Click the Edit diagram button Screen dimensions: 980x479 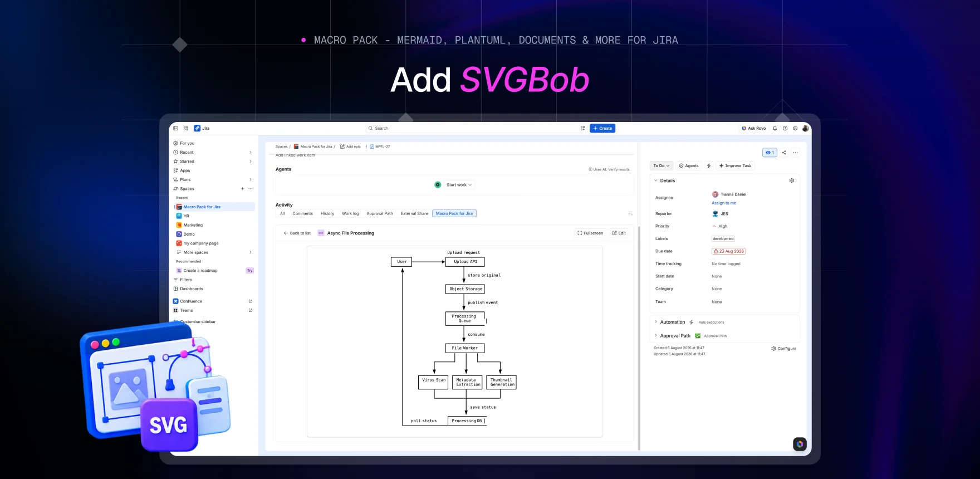point(619,233)
